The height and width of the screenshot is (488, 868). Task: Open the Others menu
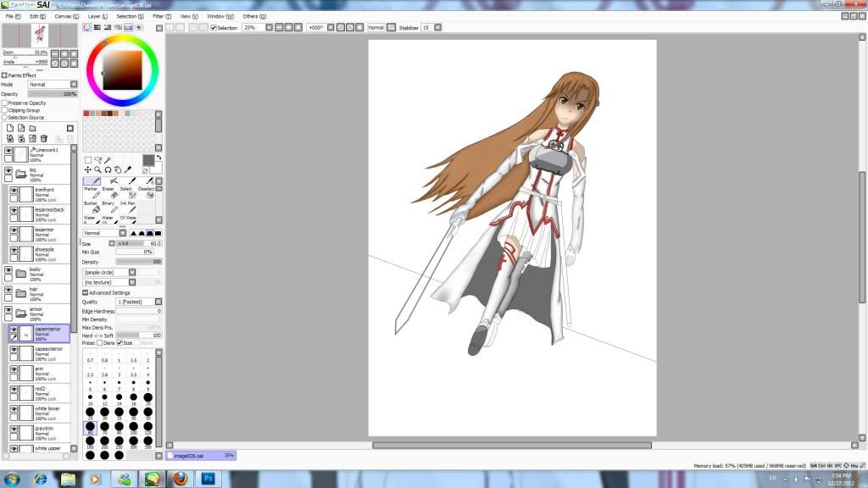tap(254, 17)
